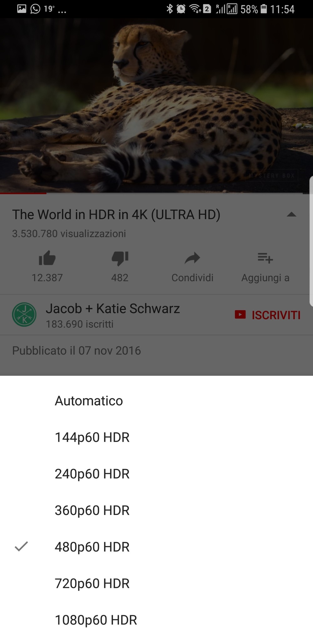Viewport: 313px width, 644px height.
Task: Choose Automatico video quality
Action: [156, 401]
